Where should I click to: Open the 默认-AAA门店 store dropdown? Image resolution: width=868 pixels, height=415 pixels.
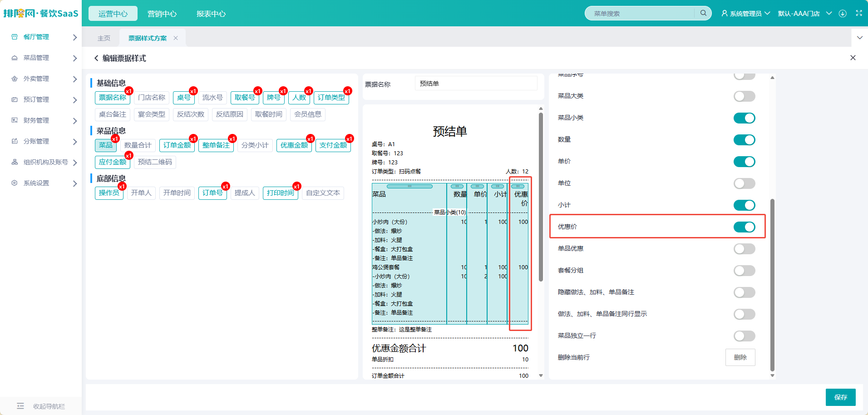(804, 13)
